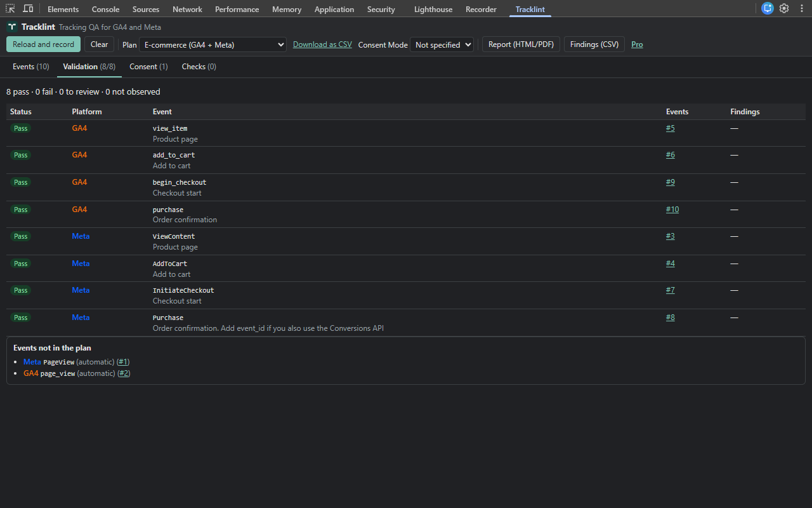Click the ViewContent event name
The image size is (812, 508).
[x=174, y=236]
